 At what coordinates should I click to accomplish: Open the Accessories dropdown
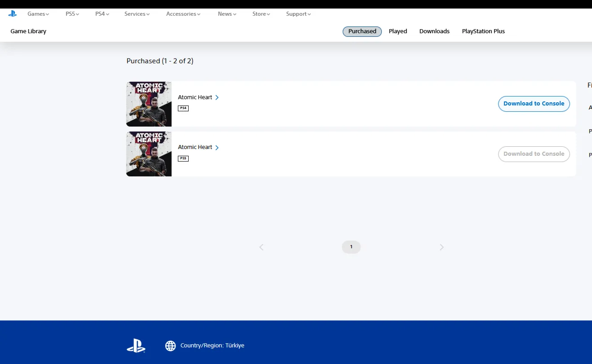pyautogui.click(x=183, y=14)
